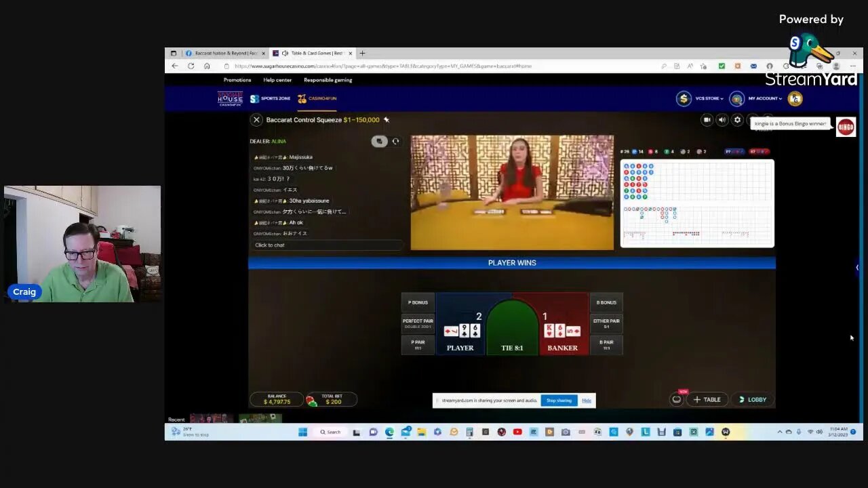Open the Windows Start menu

click(302, 432)
